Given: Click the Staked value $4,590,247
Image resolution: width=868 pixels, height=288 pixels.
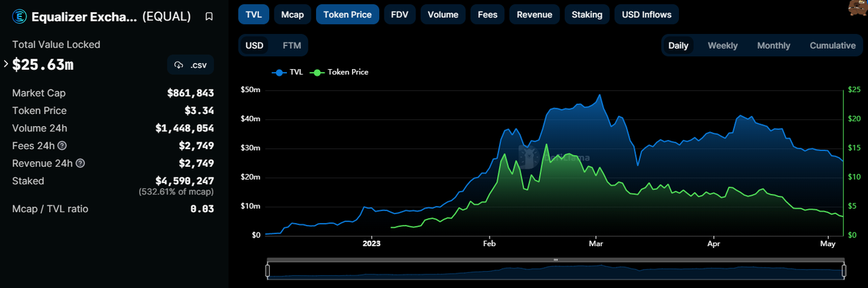Looking at the screenshot, I should [185, 181].
